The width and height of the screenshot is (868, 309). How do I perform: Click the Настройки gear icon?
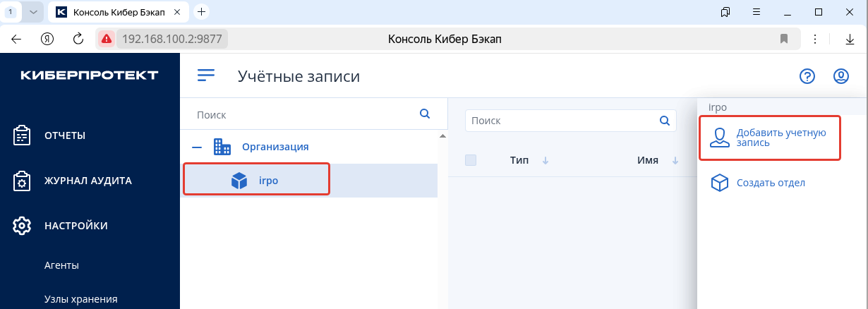click(x=23, y=226)
